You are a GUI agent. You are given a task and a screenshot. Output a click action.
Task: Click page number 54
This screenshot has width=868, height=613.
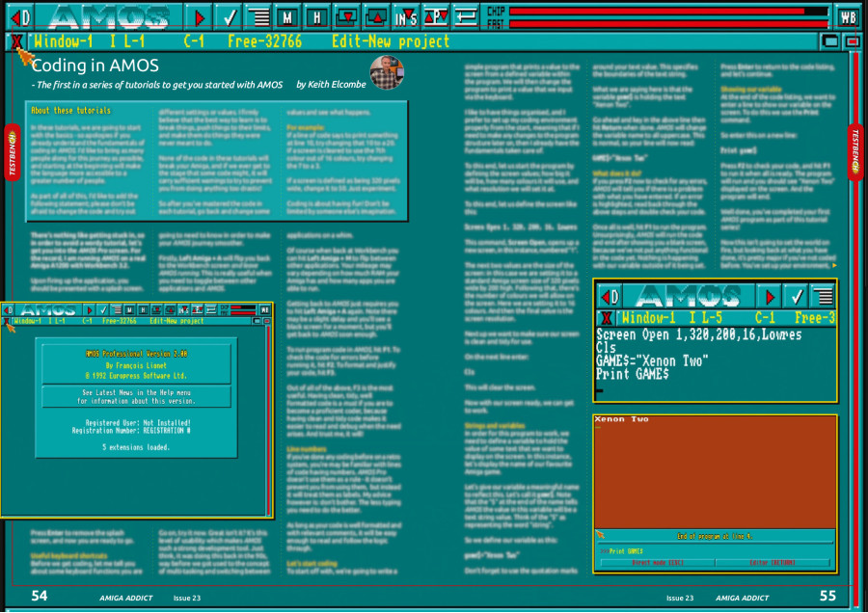(40, 596)
